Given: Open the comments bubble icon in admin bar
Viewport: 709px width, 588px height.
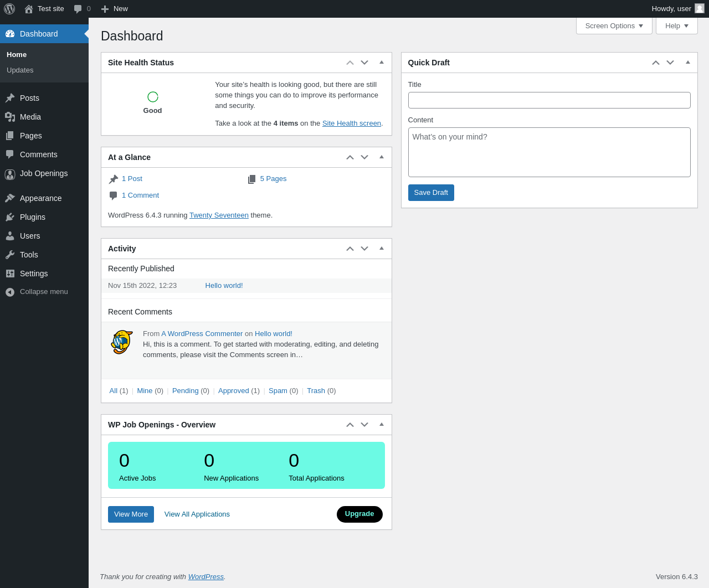Looking at the screenshot, I should (78, 9).
